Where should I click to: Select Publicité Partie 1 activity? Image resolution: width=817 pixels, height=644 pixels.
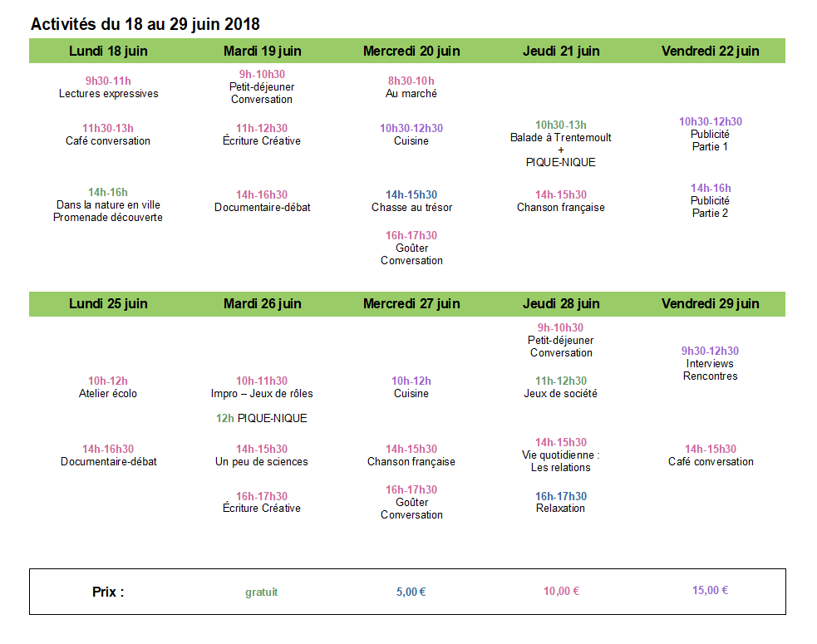pos(710,140)
